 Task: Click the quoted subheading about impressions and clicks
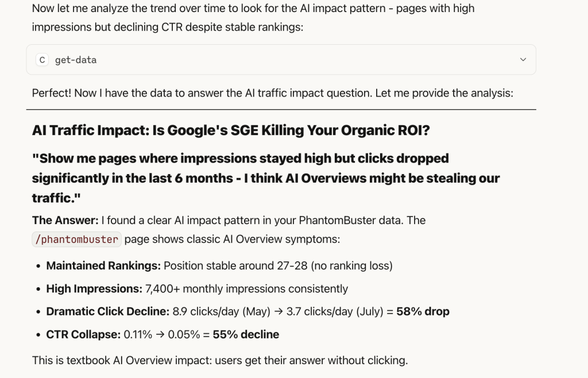[265, 178]
